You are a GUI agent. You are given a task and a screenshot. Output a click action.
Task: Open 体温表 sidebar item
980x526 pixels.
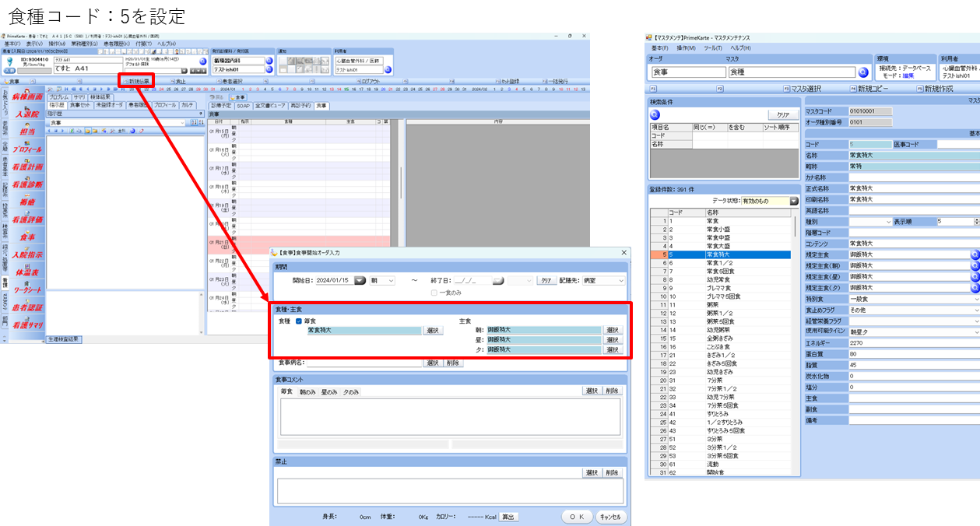26,272
